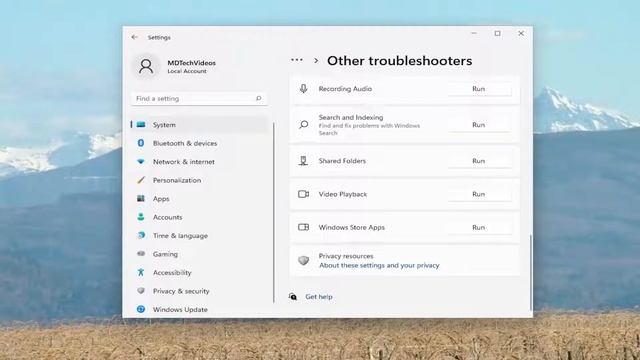Viewport: 640px width, 360px height.
Task: Run the Shared Folders troubleshooter
Action: tap(478, 161)
